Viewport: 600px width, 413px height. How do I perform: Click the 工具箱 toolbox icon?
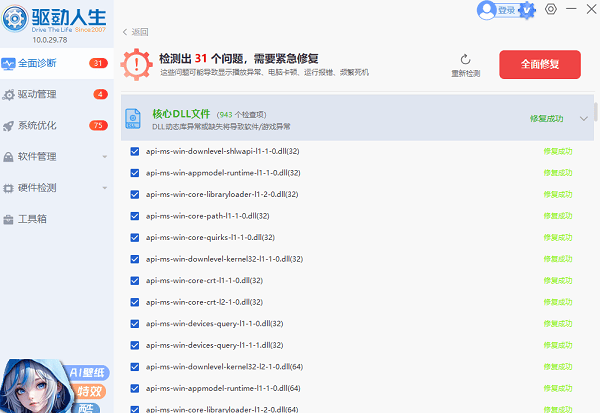(8, 220)
